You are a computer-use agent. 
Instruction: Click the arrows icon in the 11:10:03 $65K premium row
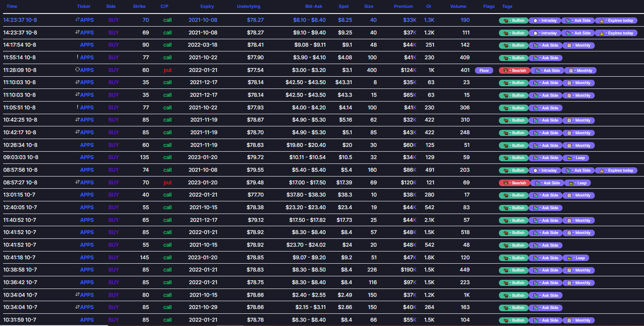click(77, 95)
